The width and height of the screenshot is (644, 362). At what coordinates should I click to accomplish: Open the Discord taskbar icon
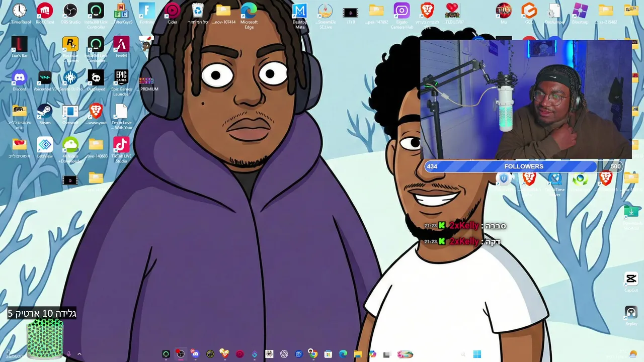(x=195, y=354)
